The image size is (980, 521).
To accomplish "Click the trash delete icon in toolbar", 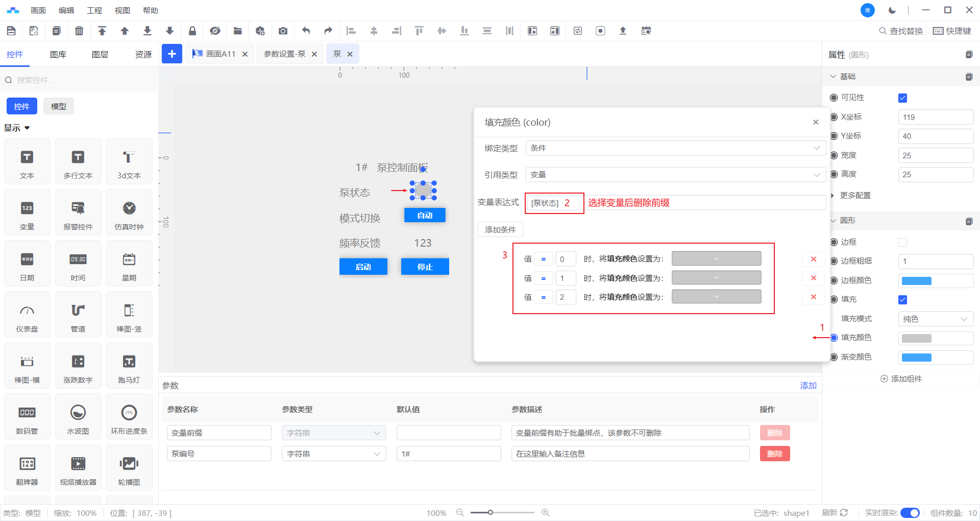I will coord(79,31).
